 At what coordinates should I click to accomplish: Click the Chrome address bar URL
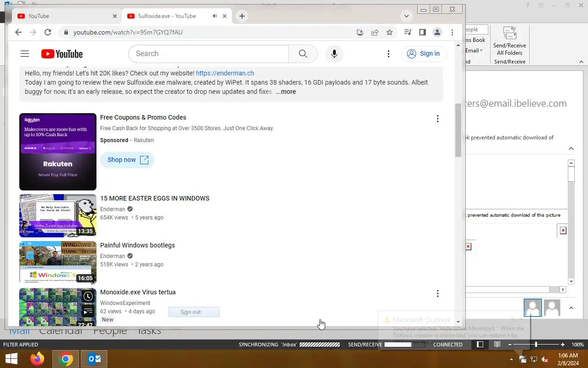(x=128, y=32)
